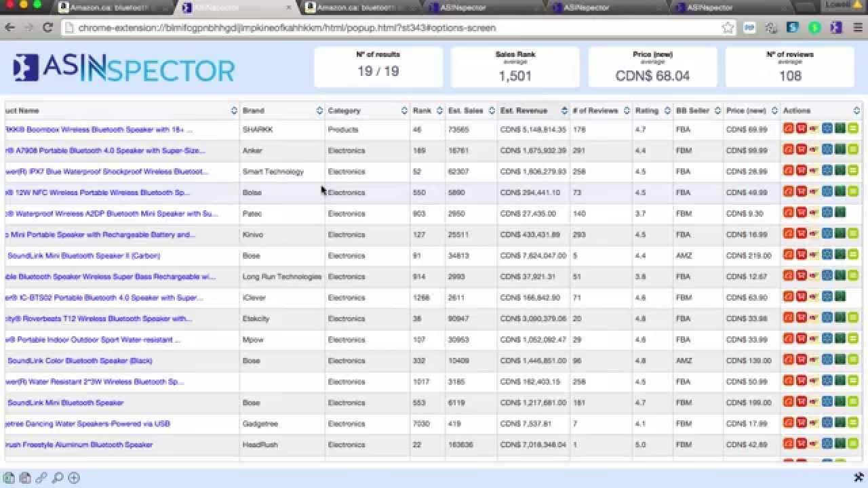The width and height of the screenshot is (868, 488).
Task: Click the blue S extension icon in Chrome toolbar
Action: click(x=793, y=28)
